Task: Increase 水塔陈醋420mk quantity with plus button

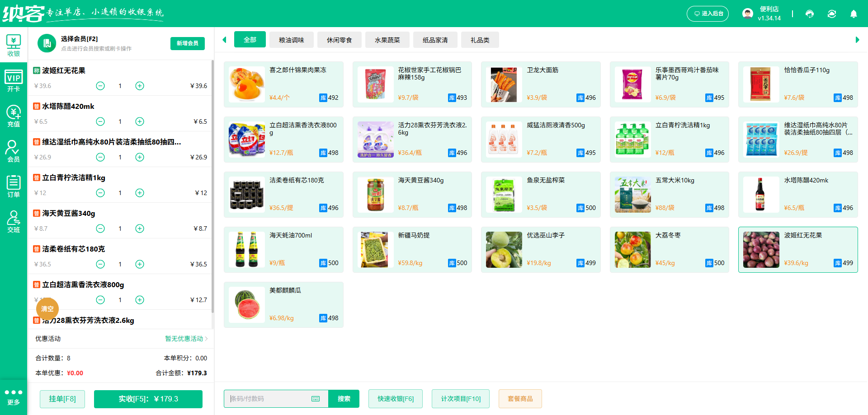Action: [140, 121]
